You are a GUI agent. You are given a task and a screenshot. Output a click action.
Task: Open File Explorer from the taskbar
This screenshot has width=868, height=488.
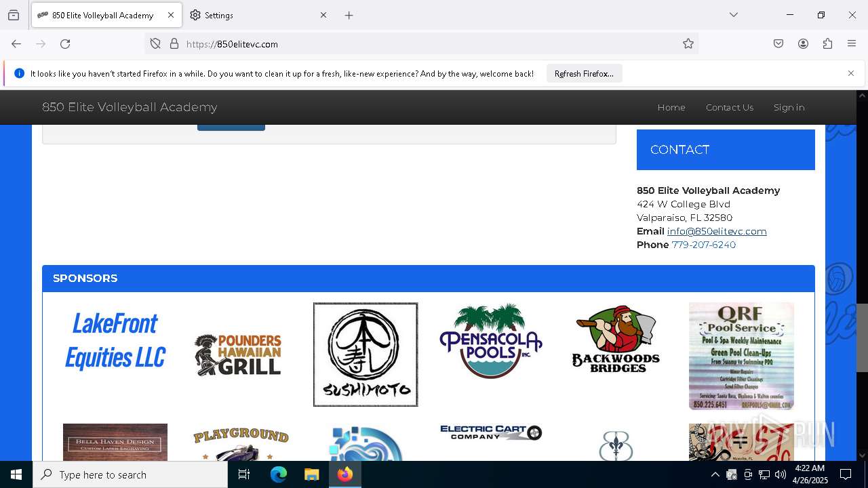point(311,474)
